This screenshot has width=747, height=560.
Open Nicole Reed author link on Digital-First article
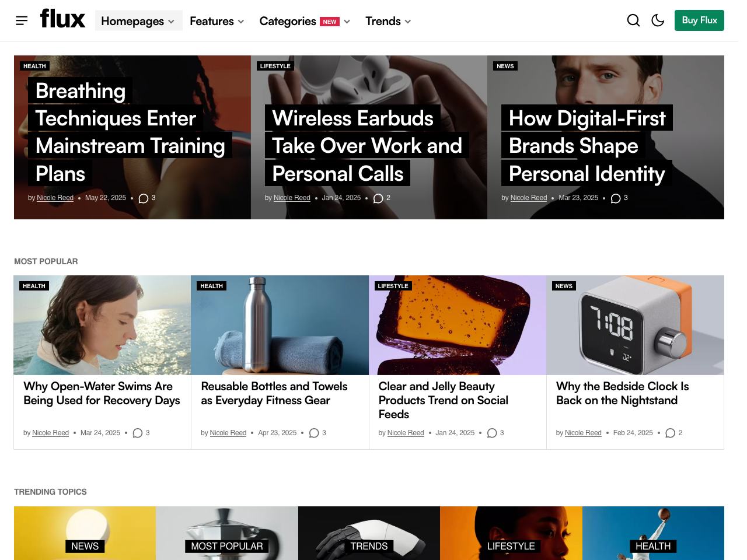point(529,198)
